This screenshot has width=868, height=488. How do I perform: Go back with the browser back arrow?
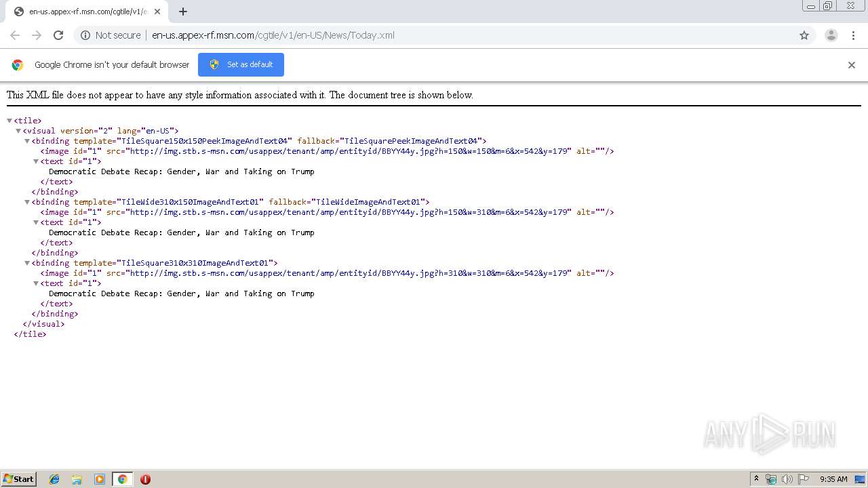(15, 35)
